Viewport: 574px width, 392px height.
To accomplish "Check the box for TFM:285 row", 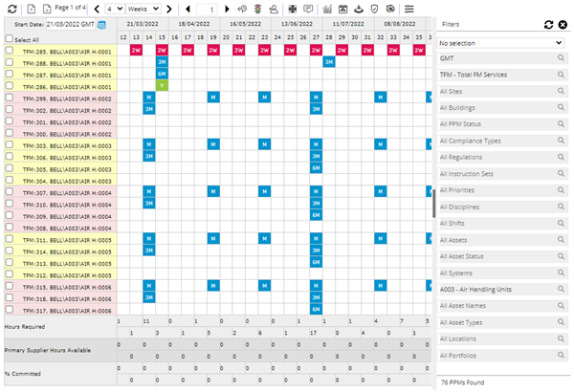I will (x=10, y=50).
